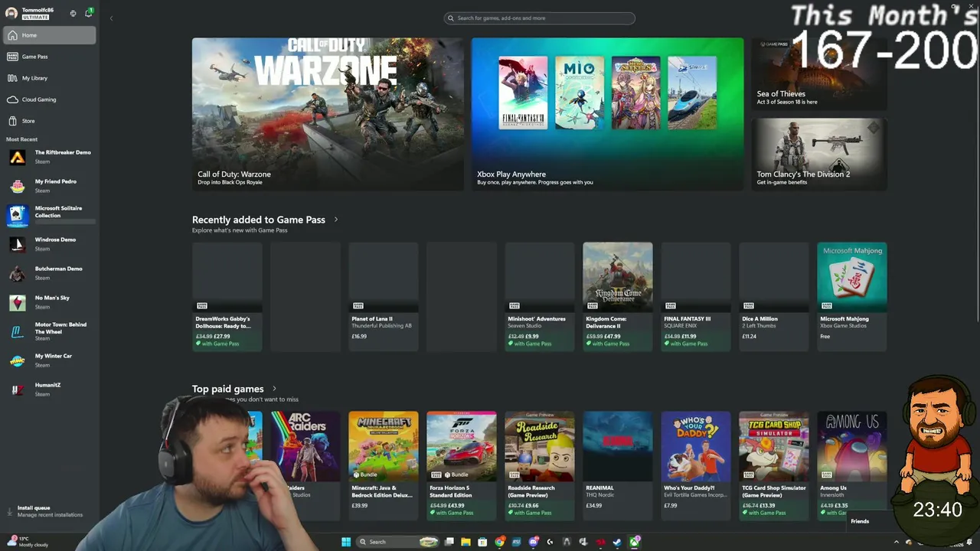The height and width of the screenshot is (551, 980).
Task: Open the REANIMAL game cover
Action: pyautogui.click(x=618, y=446)
